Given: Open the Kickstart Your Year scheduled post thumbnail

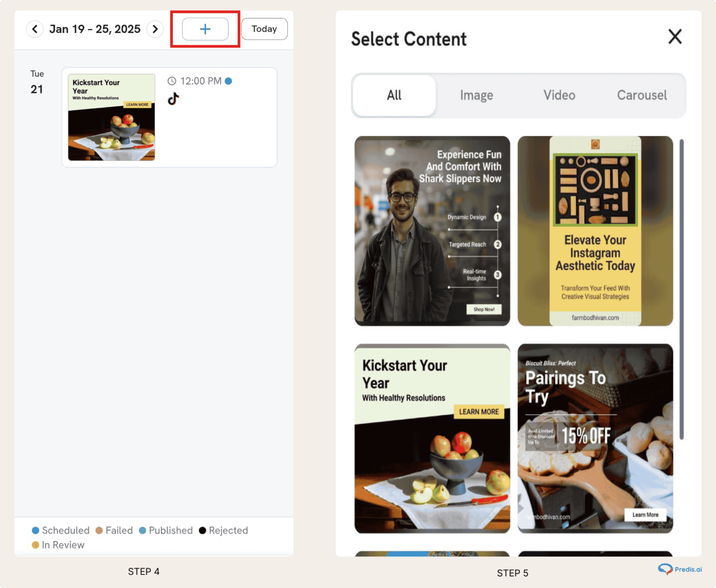Looking at the screenshot, I should pyautogui.click(x=111, y=117).
